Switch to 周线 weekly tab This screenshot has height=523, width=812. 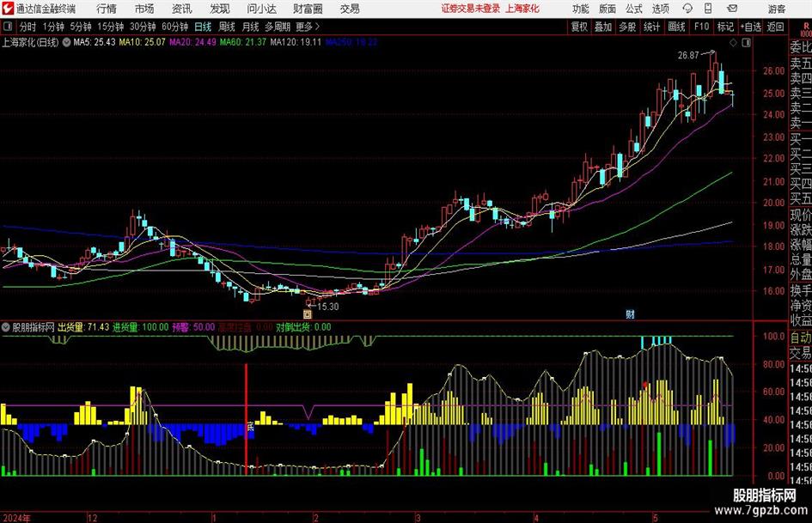pyautogui.click(x=227, y=27)
